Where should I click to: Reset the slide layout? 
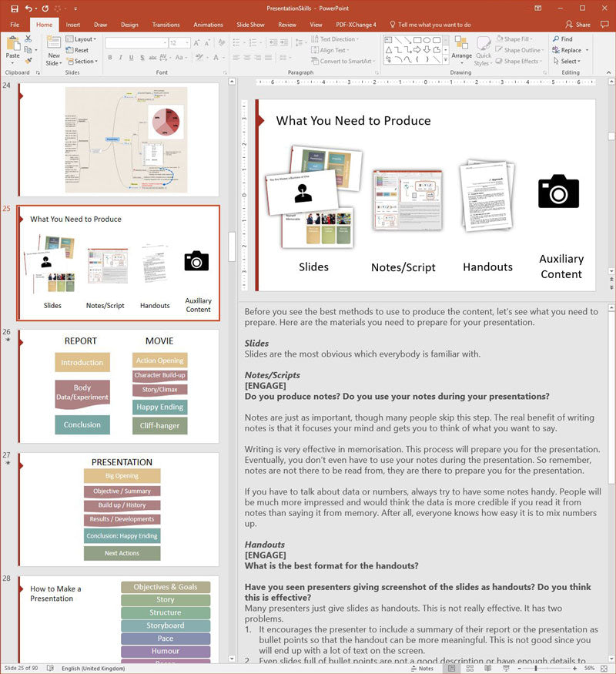coord(77,50)
